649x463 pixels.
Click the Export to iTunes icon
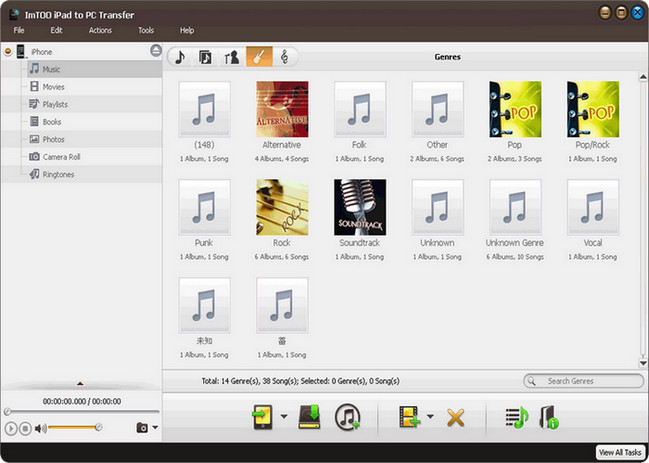(347, 417)
